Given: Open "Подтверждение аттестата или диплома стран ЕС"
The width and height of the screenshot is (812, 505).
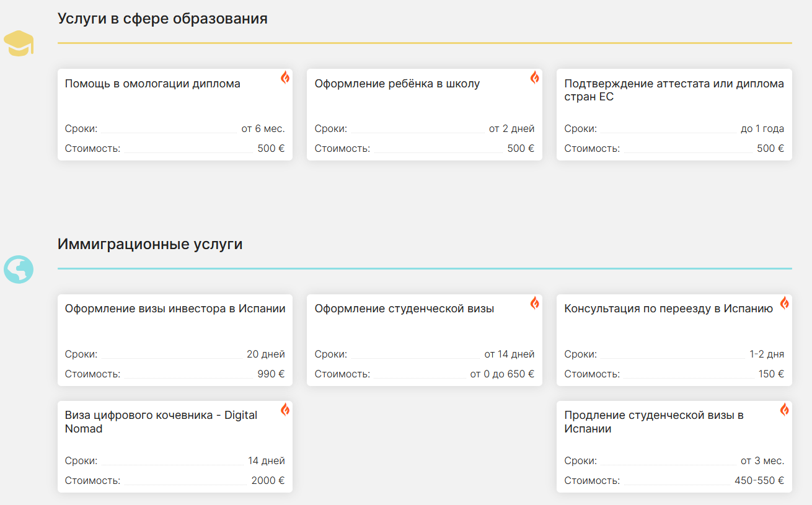Looking at the screenshot, I should tap(674, 90).
